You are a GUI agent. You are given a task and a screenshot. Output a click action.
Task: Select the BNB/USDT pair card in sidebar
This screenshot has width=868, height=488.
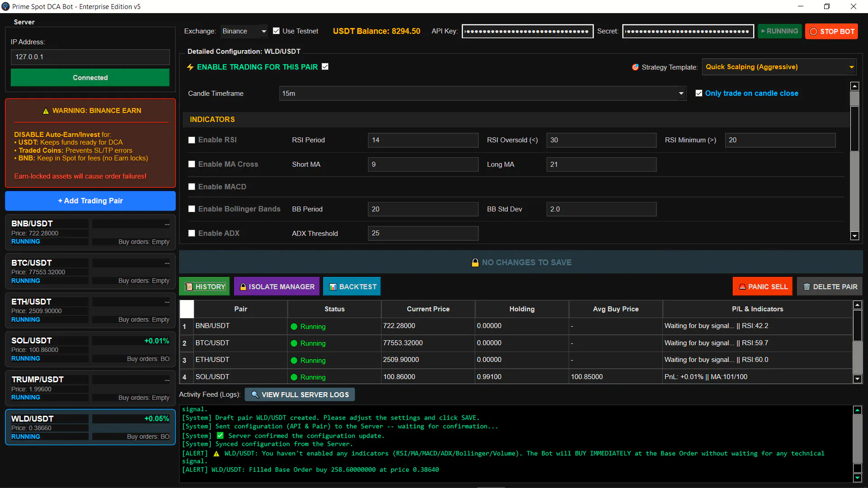pos(90,233)
